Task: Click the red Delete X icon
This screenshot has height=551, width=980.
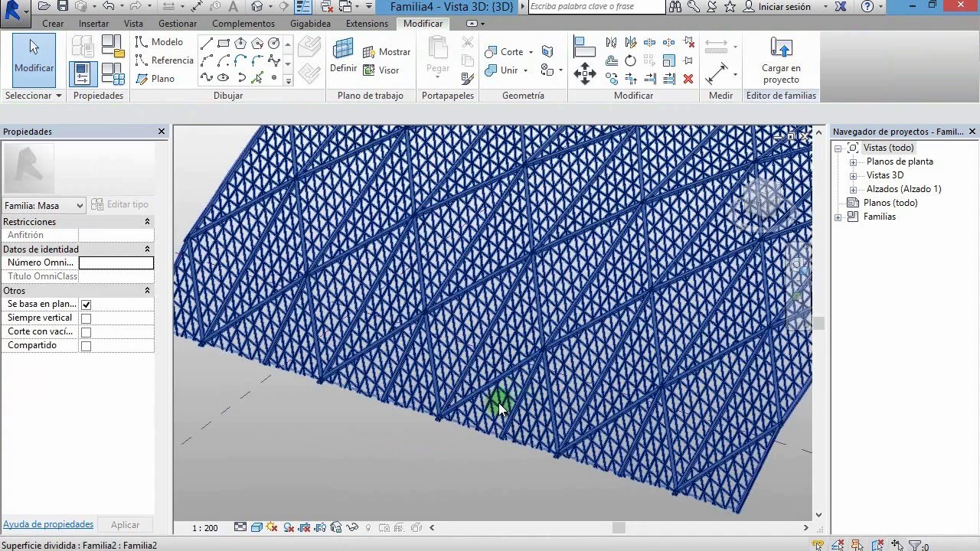Action: pos(688,78)
